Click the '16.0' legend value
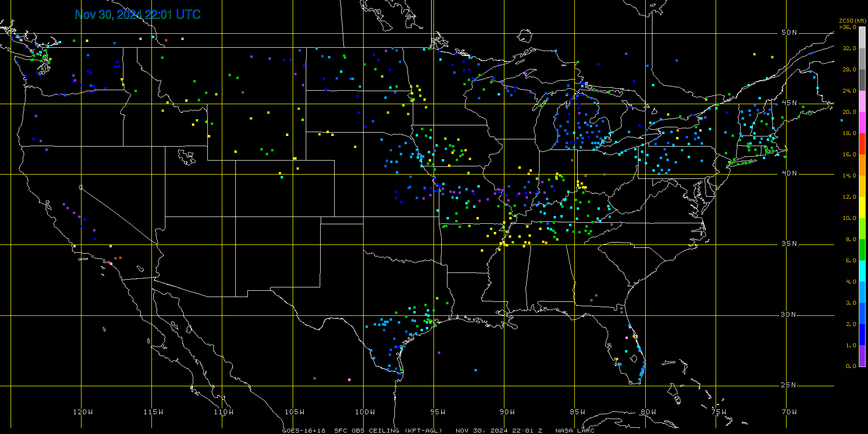Viewport: 868px width, 434px height. click(x=849, y=154)
